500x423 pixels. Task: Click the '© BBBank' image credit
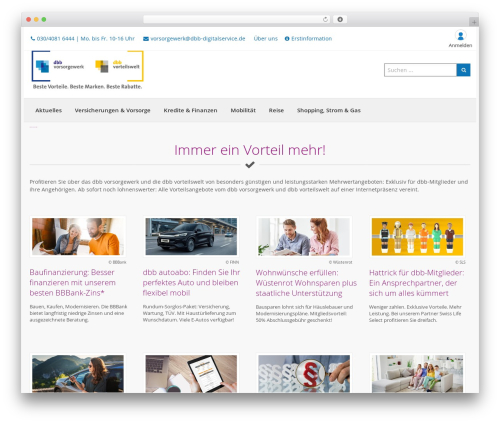point(117,262)
